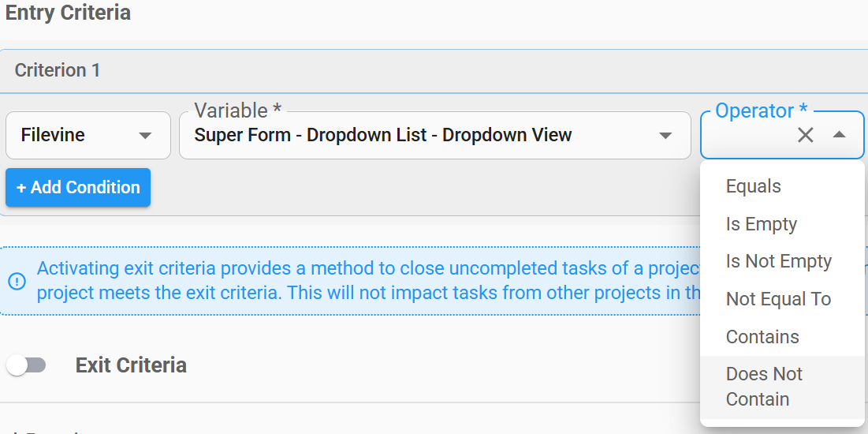
Task: Clear the Operator field with the X icon
Action: click(805, 135)
